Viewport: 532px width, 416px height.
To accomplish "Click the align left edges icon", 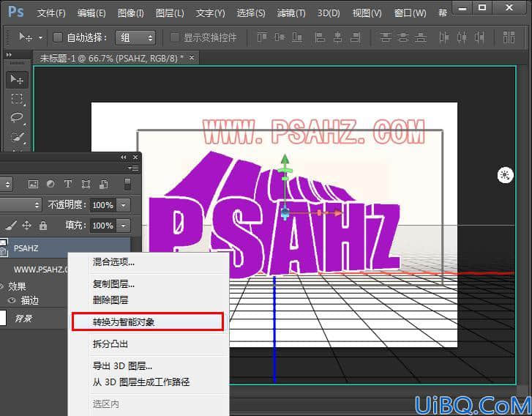I will (x=320, y=37).
